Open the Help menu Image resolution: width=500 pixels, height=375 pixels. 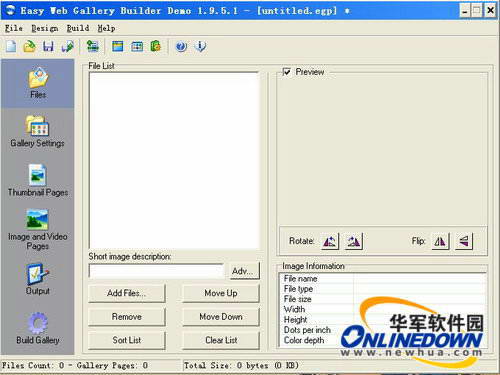pyautogui.click(x=106, y=28)
